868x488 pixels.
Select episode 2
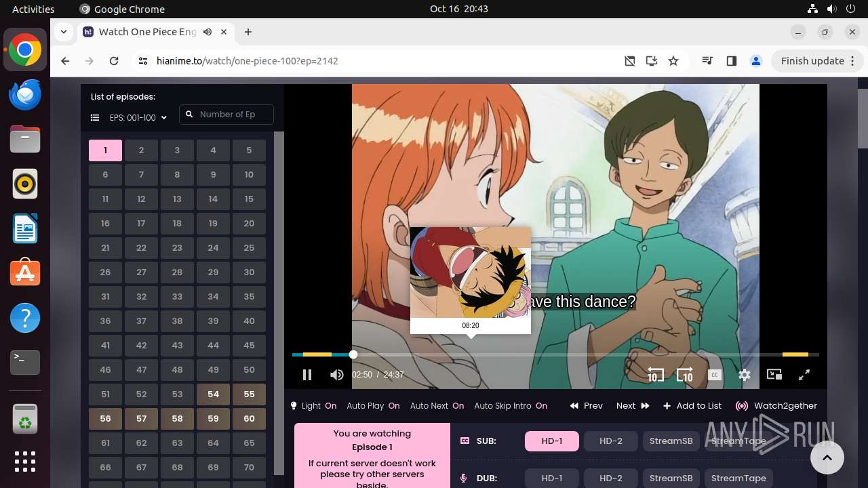click(141, 150)
